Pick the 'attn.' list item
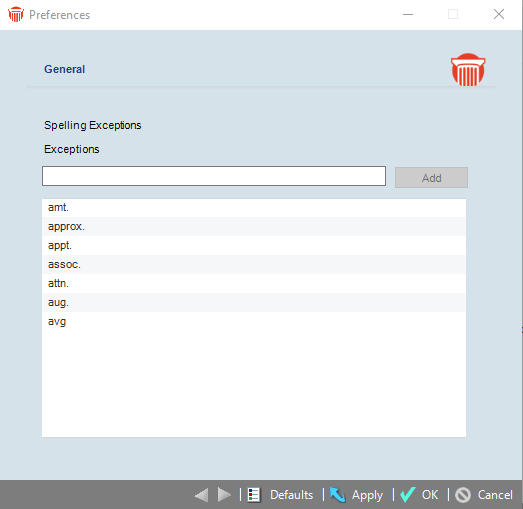The height and width of the screenshot is (509, 523). click(x=254, y=284)
